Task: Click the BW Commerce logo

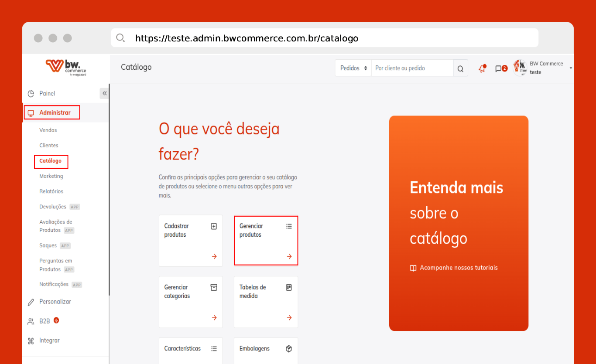Action: [66, 67]
